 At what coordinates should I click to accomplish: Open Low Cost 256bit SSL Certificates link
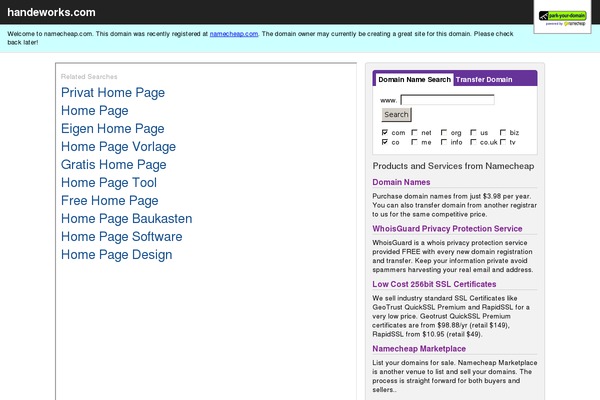coord(434,284)
